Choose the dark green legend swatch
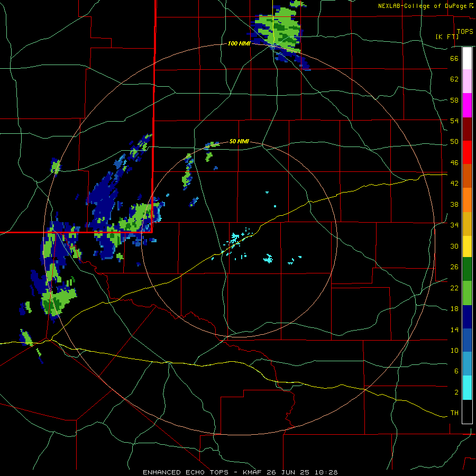 pos(467,269)
